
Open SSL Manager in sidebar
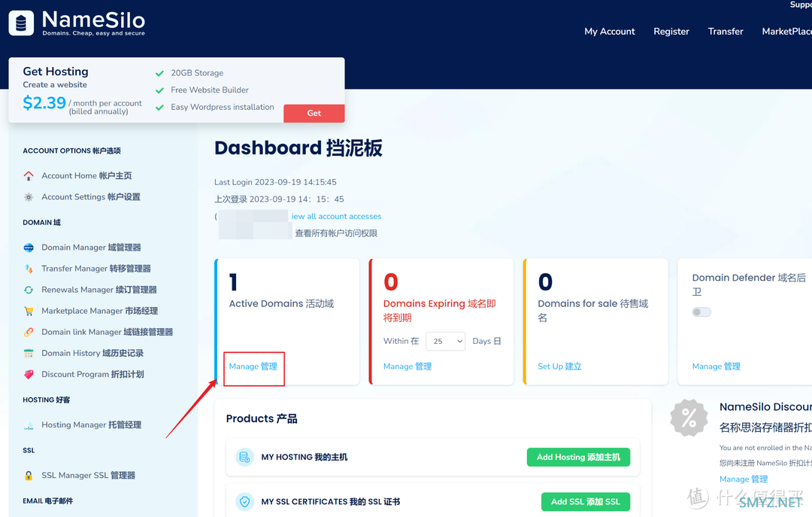(88, 476)
